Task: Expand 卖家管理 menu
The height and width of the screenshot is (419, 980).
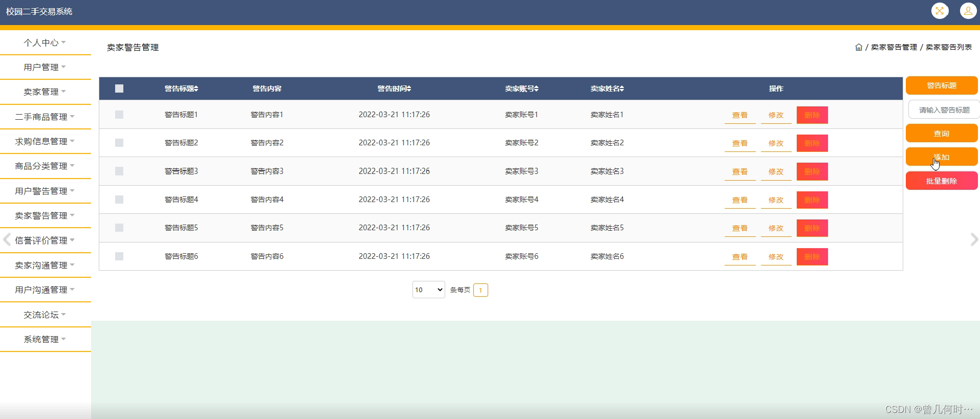Action: [x=45, y=92]
